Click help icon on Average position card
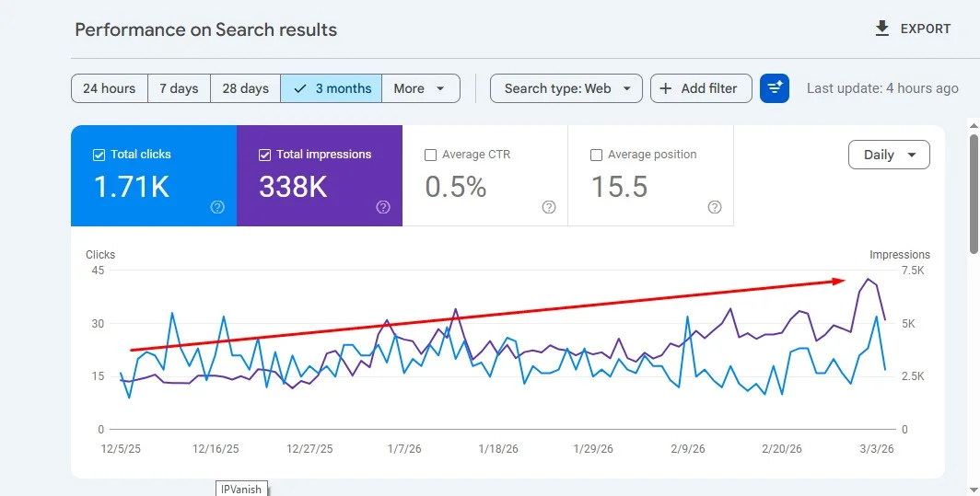The image size is (980, 496). pos(715,207)
